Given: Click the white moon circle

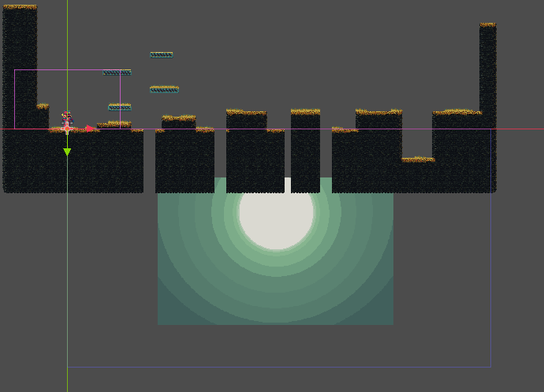Looking at the screenshot, I should 276,215.
